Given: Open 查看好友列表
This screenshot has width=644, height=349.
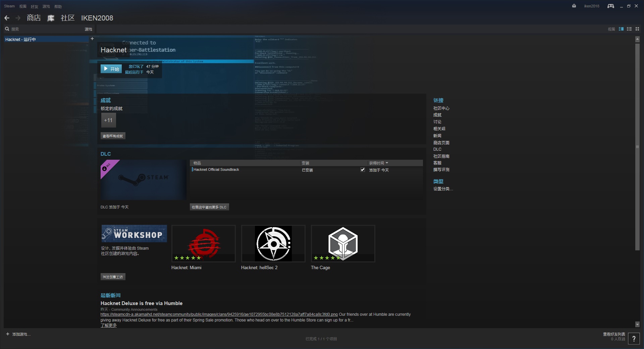Looking at the screenshot, I should (x=614, y=334).
